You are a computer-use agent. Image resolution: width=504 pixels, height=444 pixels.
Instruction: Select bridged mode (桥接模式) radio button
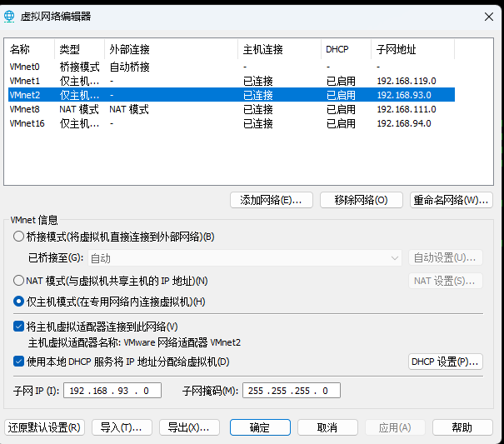point(19,237)
